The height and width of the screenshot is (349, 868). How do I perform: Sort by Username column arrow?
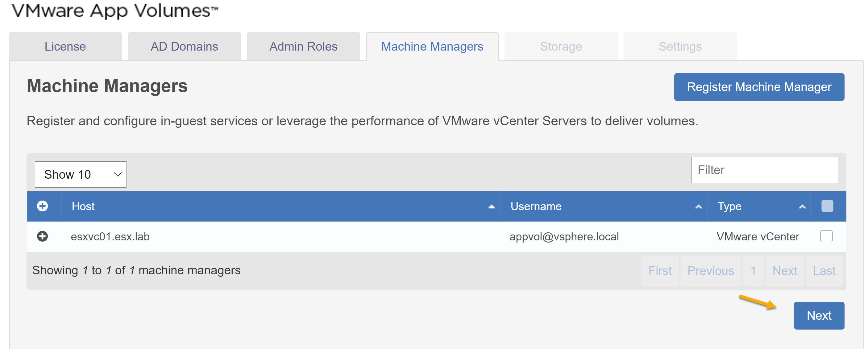pos(699,206)
